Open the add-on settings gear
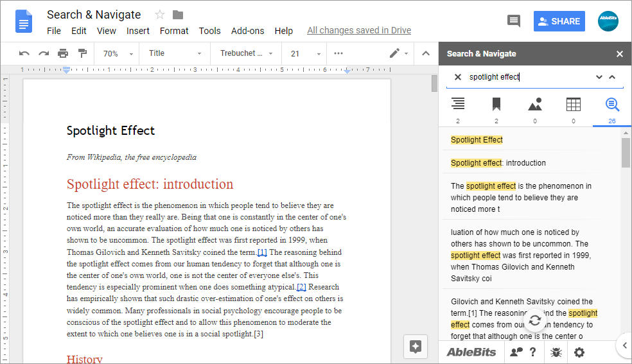 coord(579,352)
